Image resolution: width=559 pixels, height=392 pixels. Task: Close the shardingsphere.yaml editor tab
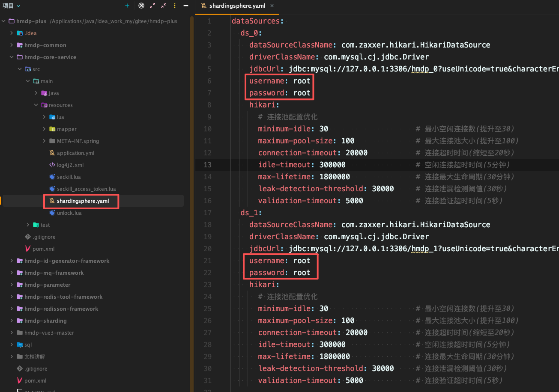[x=272, y=6]
